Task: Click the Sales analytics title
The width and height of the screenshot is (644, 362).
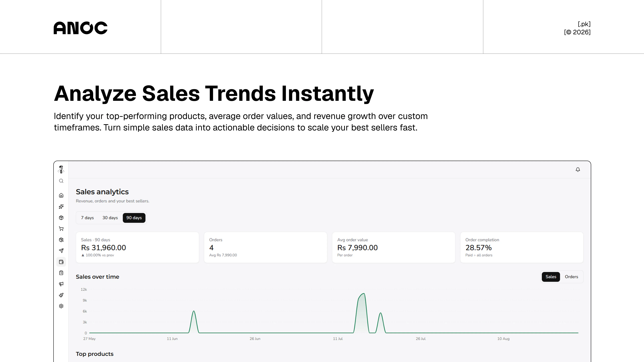Action: coord(102,192)
